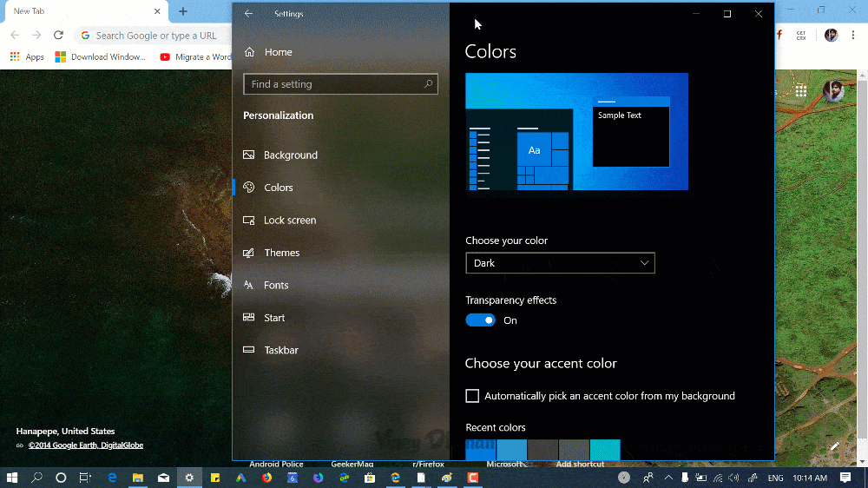The height and width of the screenshot is (488, 868).
Task: Open the ©2014 Google Earth, DigitalGlobe link
Action: click(86, 445)
